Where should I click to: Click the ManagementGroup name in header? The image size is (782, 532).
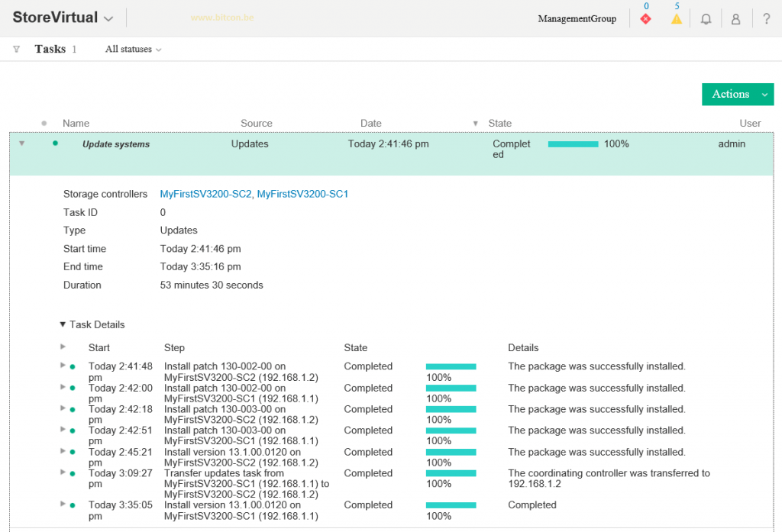pos(577,19)
